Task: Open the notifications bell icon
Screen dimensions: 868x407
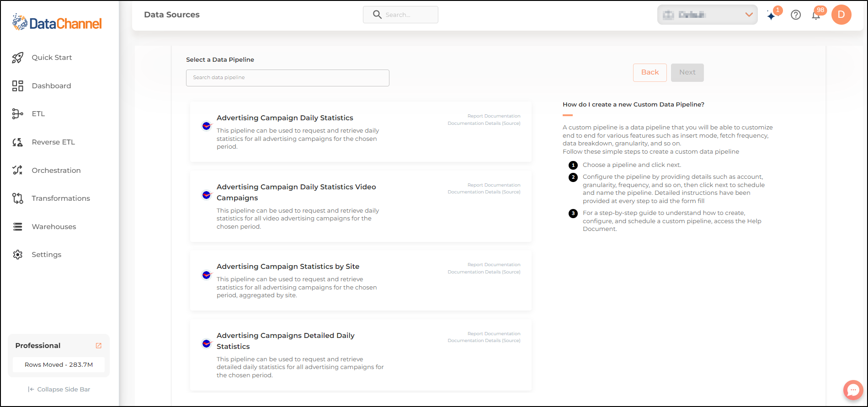Action: click(x=816, y=15)
